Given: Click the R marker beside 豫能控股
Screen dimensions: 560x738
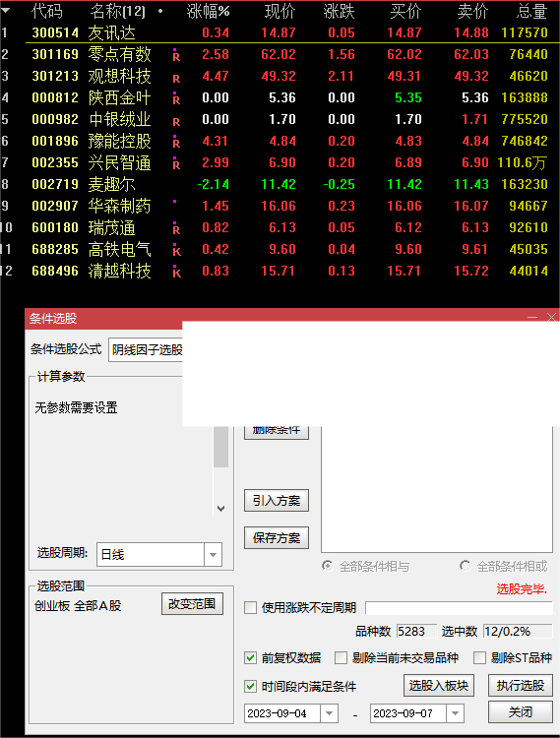Looking at the screenshot, I should [176, 143].
